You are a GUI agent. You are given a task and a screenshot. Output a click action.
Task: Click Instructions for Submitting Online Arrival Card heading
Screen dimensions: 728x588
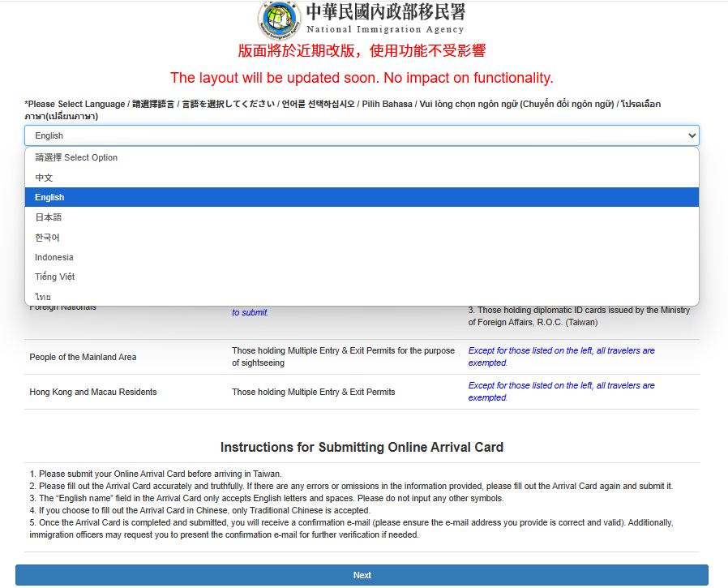(x=362, y=447)
